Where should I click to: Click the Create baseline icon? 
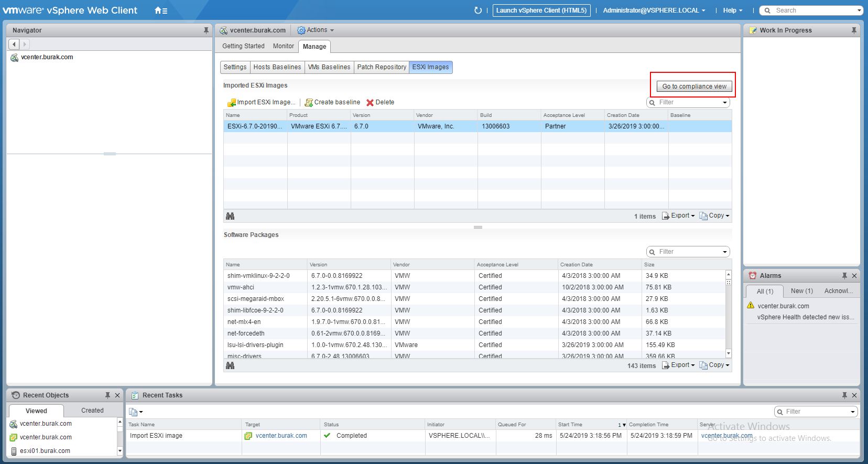(309, 103)
